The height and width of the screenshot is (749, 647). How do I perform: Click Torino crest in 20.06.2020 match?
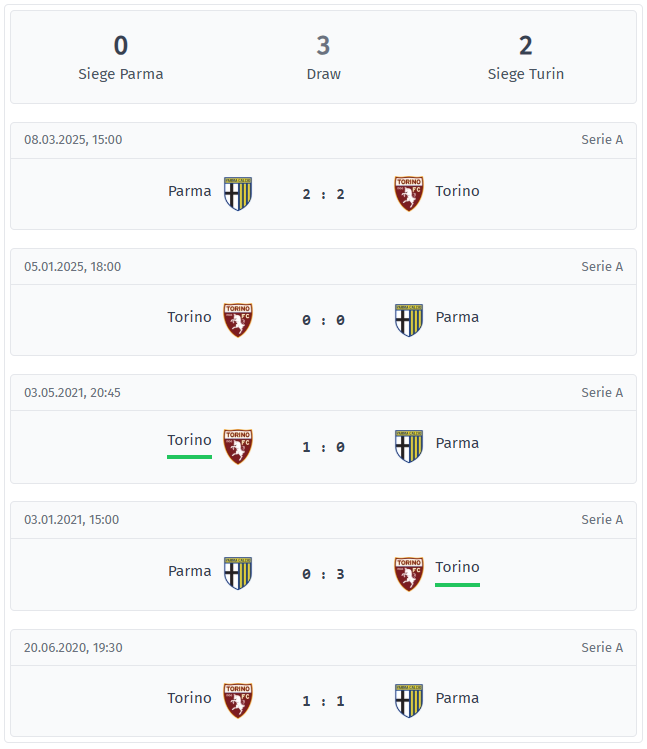pos(238,700)
